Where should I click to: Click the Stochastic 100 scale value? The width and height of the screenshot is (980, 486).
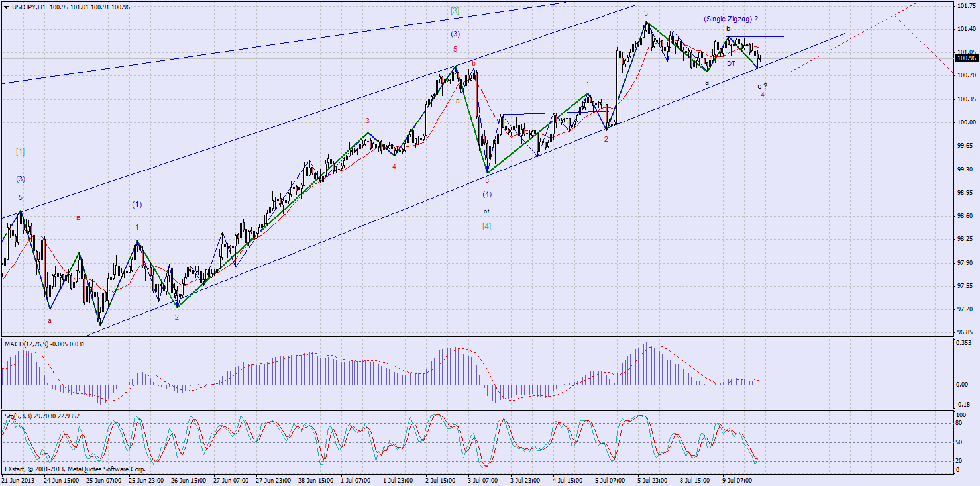click(x=962, y=414)
